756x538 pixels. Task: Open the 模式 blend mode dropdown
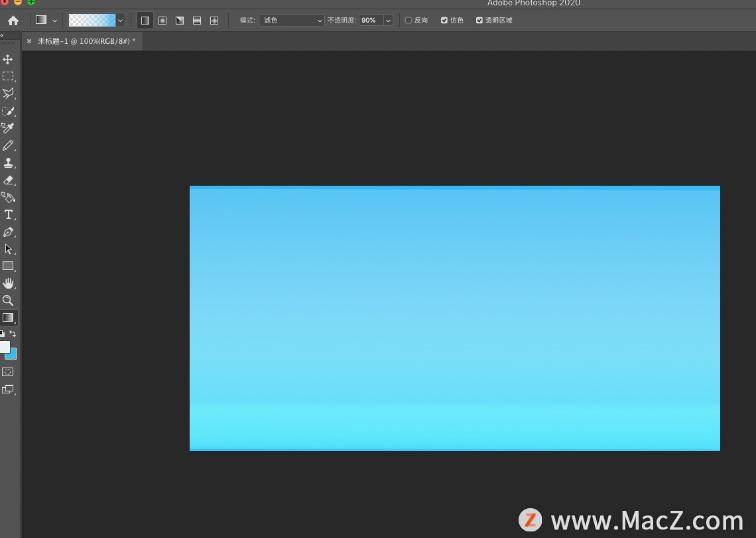292,21
